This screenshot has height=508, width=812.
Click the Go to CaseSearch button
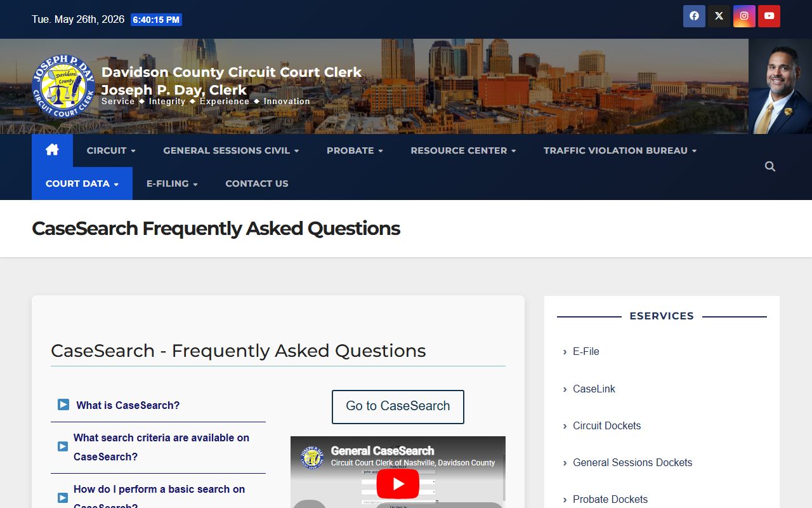[398, 406]
